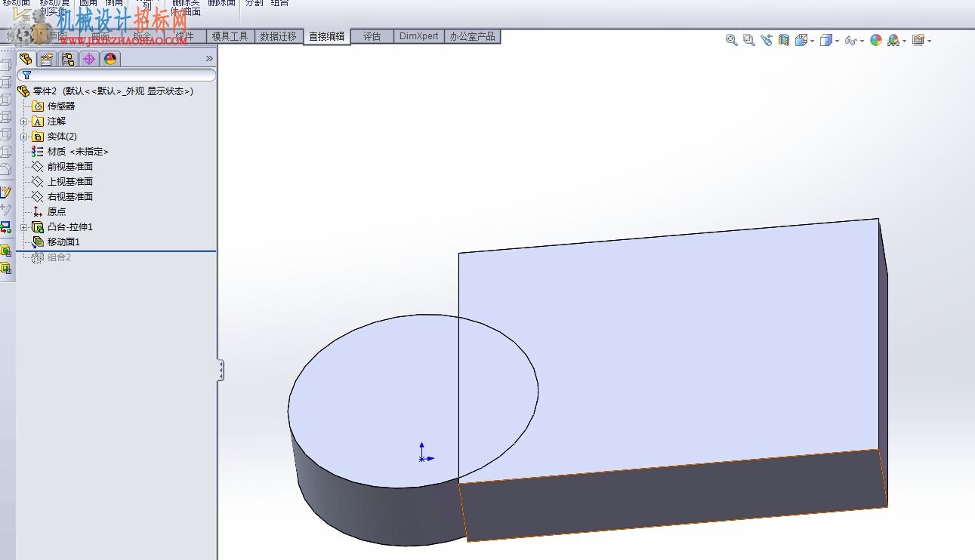Open the ConfigurationManager tab icon
The width and height of the screenshot is (975, 560).
[x=68, y=59]
